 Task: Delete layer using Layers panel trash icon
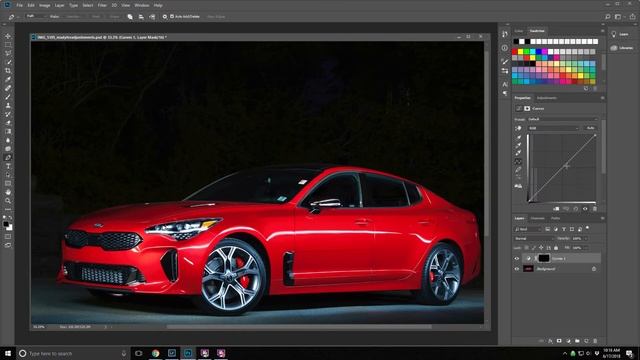pos(595,341)
